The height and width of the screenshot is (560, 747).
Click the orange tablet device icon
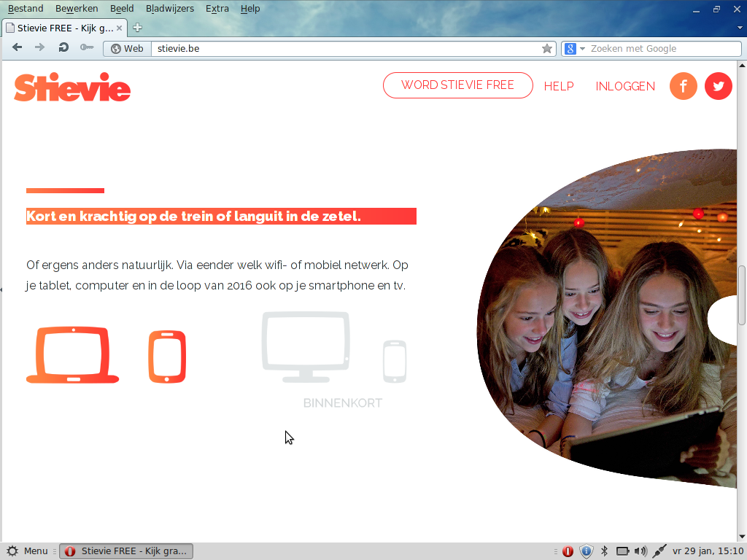point(167,357)
